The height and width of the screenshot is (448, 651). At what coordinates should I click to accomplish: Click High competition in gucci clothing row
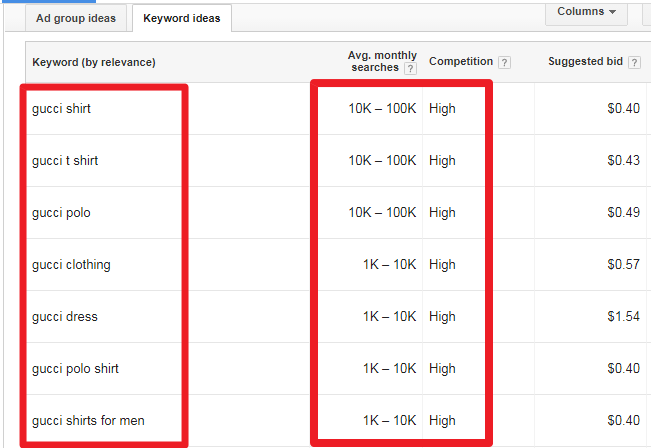point(442,265)
